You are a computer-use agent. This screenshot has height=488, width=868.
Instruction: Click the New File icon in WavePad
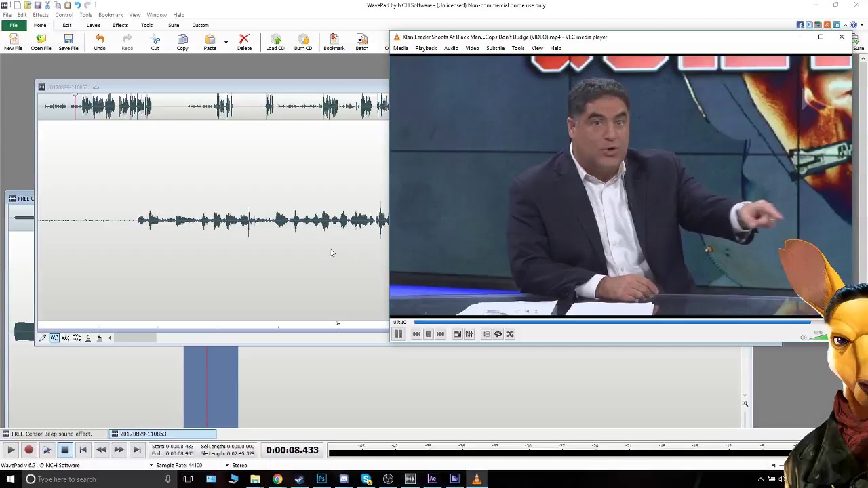[14, 42]
